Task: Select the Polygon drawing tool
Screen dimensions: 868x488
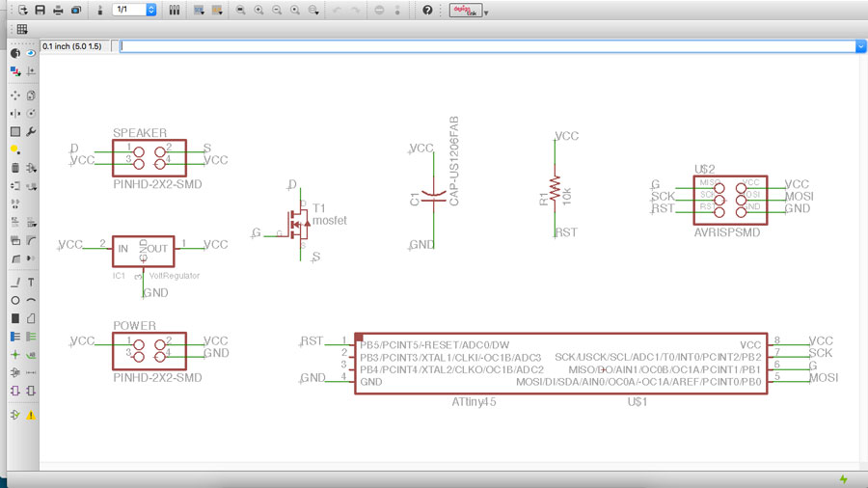Action: (31, 318)
